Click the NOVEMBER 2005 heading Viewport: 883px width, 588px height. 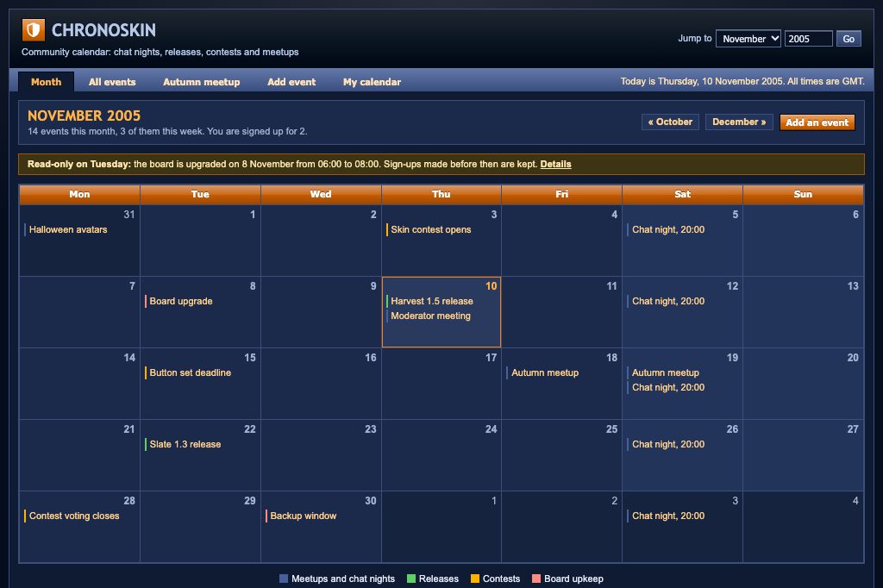tap(84, 116)
